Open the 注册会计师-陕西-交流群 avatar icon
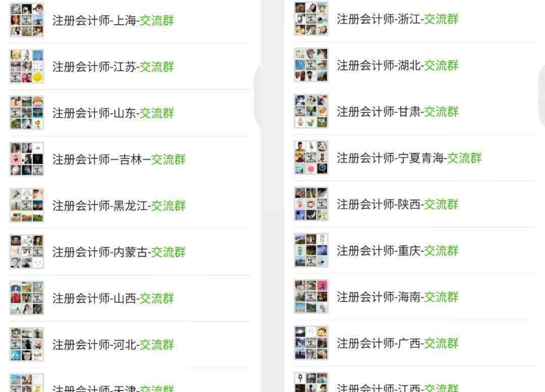Image resolution: width=545 pixels, height=392 pixels. [311, 204]
